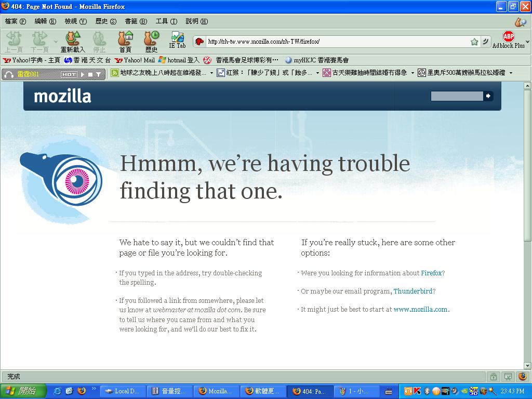This screenshot has width=532, height=399.
Task: Launch Firefox from quick launch bar
Action: tap(82, 391)
